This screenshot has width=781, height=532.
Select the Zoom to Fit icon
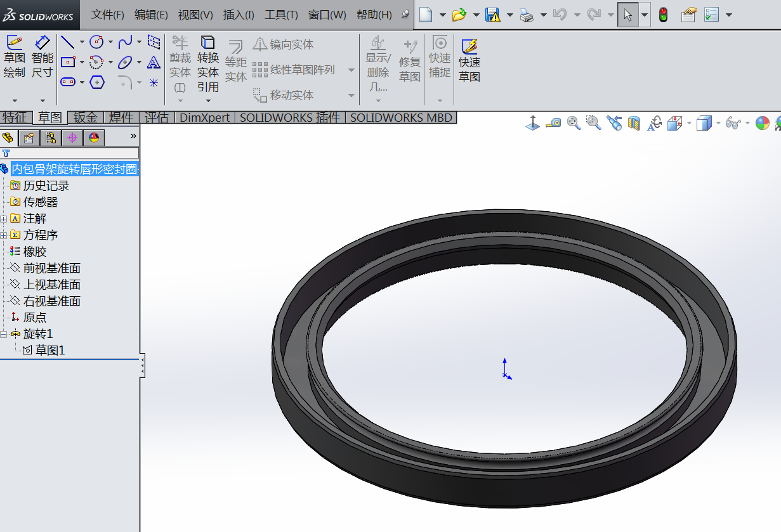pos(574,122)
